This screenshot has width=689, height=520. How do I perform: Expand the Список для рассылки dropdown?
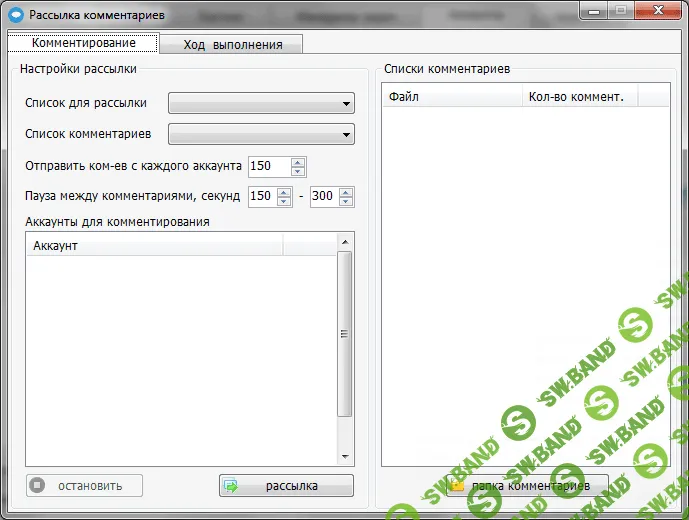[261, 103]
